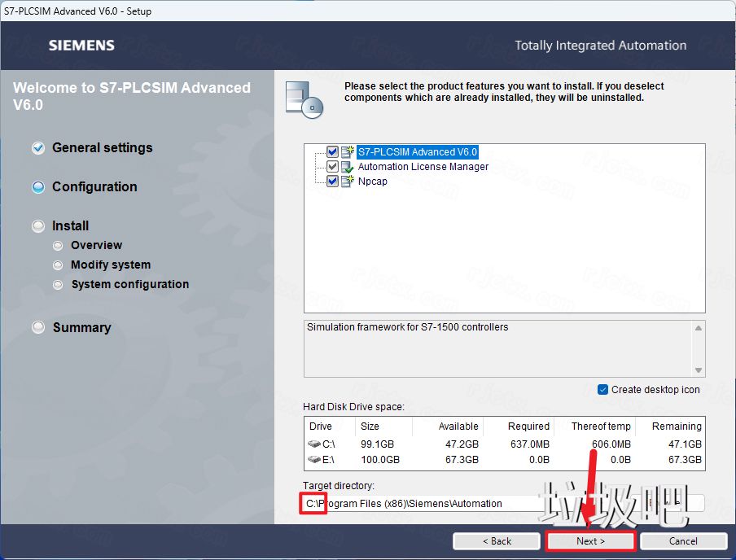The height and width of the screenshot is (560, 736).
Task: Toggle the Automation License Manager checkbox
Action: (332, 167)
